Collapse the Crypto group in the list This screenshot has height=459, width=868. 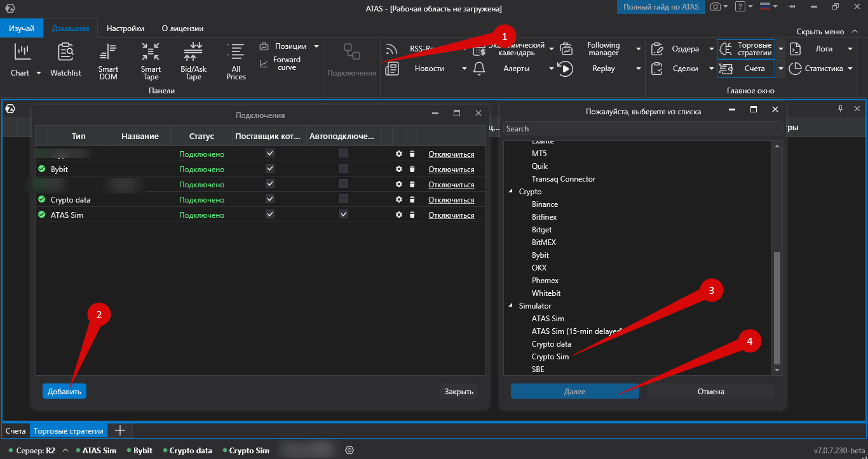[x=510, y=192]
